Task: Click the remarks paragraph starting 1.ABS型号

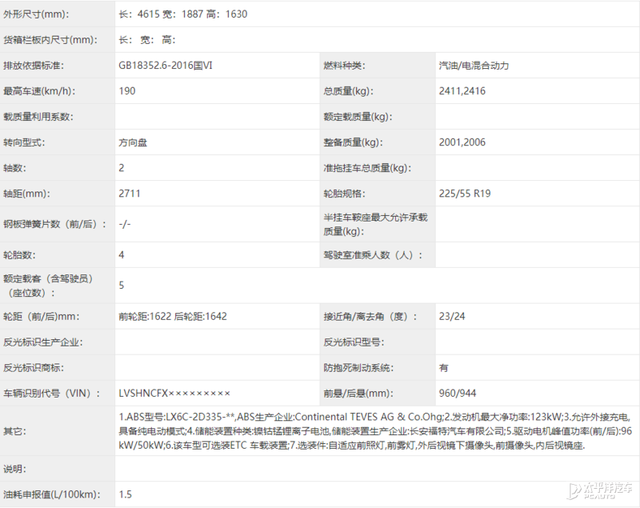Action: tap(375, 431)
